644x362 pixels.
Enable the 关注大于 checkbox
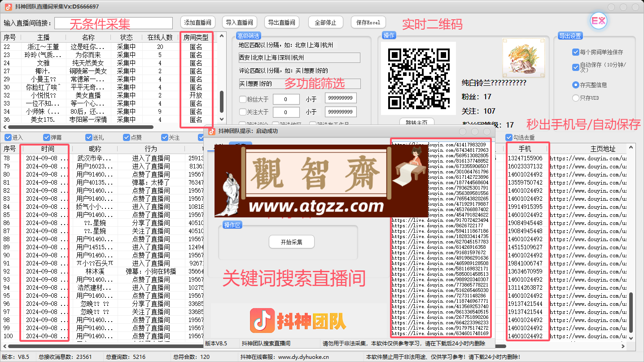243,112
